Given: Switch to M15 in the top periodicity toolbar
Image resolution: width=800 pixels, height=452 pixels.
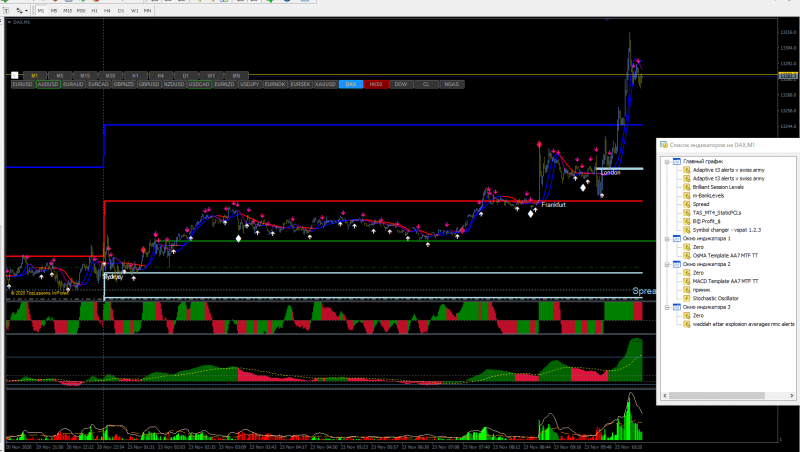Looking at the screenshot, I should coord(67,10).
